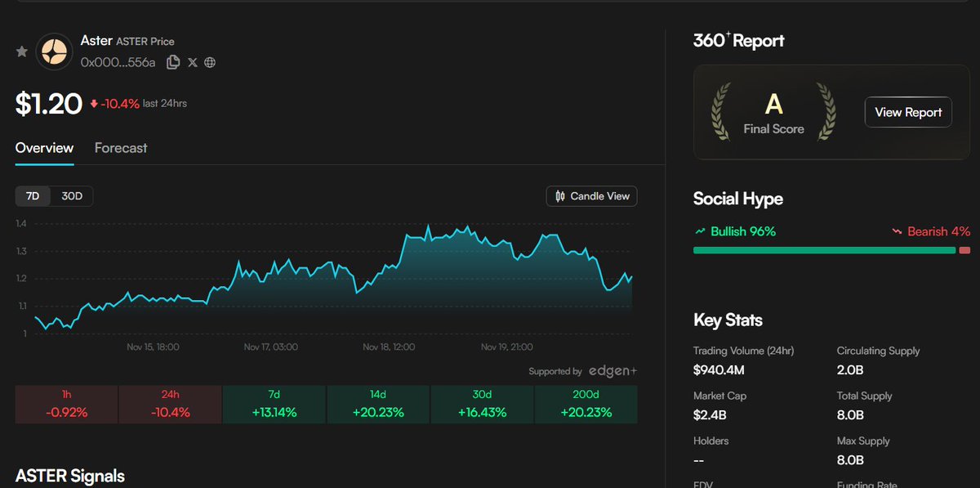Click the Bearish trend arrow icon
The height and width of the screenshot is (488, 980).
click(897, 231)
